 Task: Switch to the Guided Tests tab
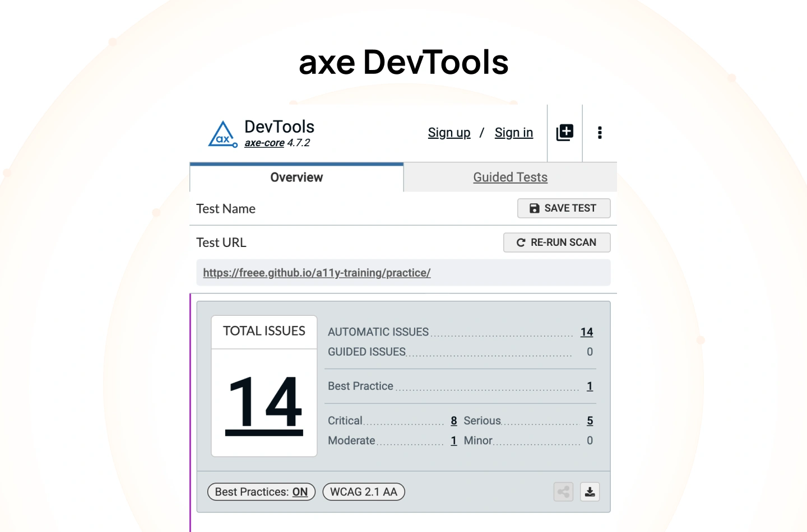510,177
